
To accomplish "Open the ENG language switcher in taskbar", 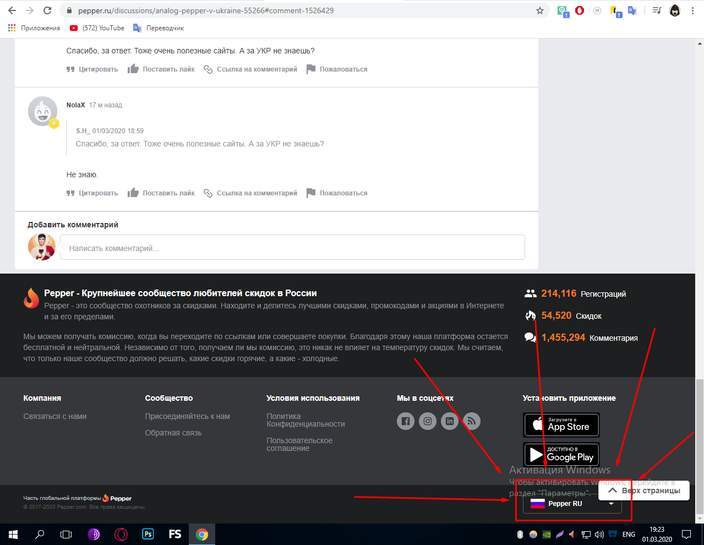I will 628,535.
